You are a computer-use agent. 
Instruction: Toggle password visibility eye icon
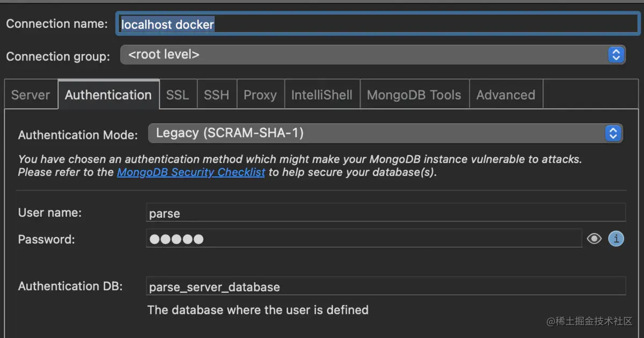[x=594, y=239]
